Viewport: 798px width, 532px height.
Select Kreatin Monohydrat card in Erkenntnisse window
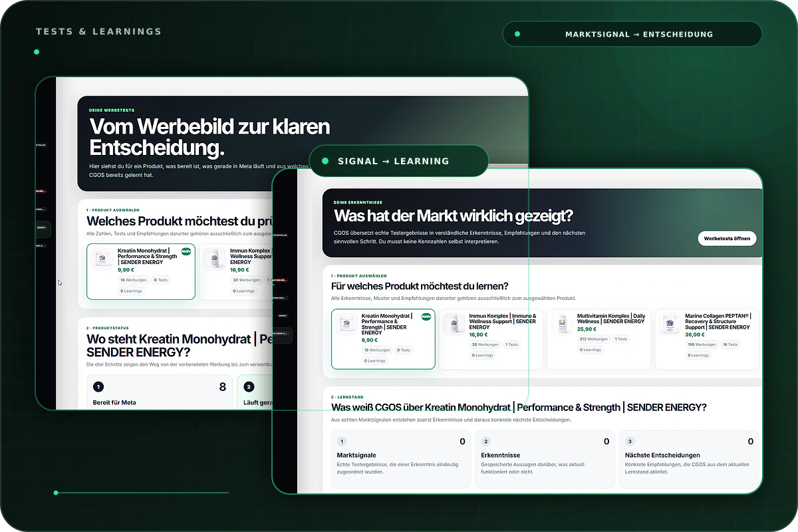pyautogui.click(x=383, y=339)
